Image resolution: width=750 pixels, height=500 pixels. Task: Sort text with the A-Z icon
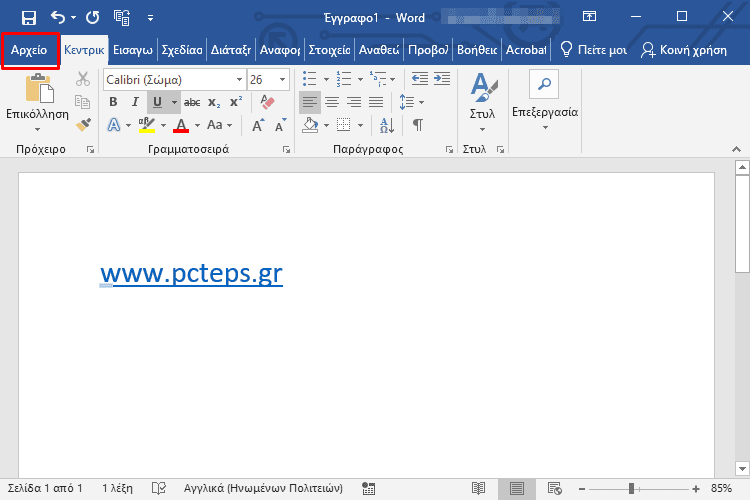(386, 125)
